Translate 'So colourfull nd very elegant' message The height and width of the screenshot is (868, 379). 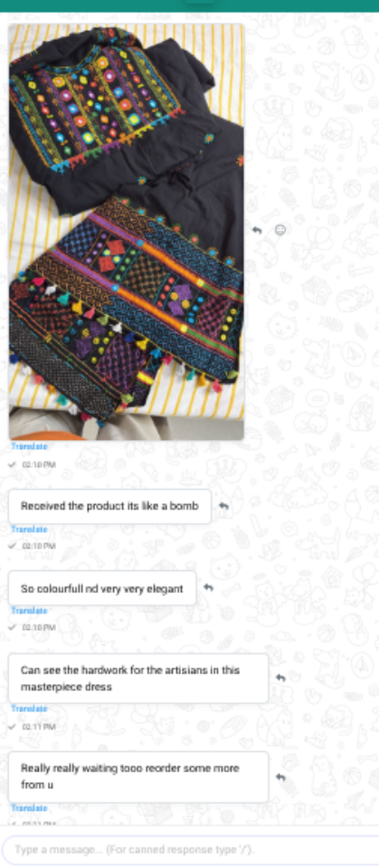[x=29, y=611]
